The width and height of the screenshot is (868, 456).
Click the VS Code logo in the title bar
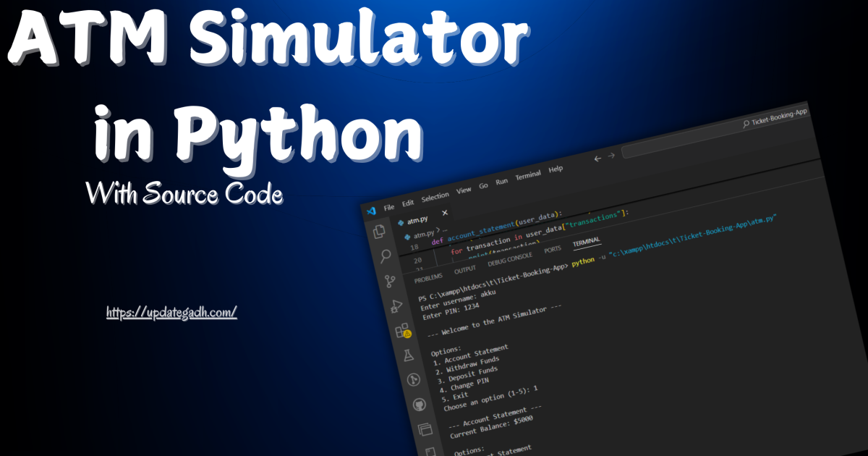point(371,211)
